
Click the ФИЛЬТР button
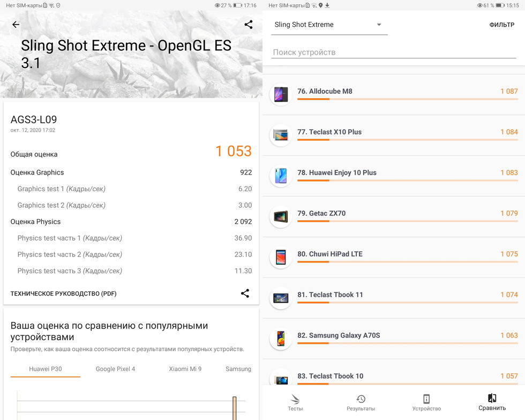tap(501, 25)
